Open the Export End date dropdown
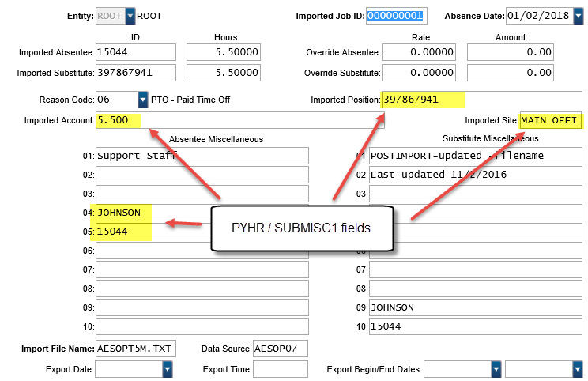Screen dimensions: 588x381 pyautogui.click(x=576, y=369)
